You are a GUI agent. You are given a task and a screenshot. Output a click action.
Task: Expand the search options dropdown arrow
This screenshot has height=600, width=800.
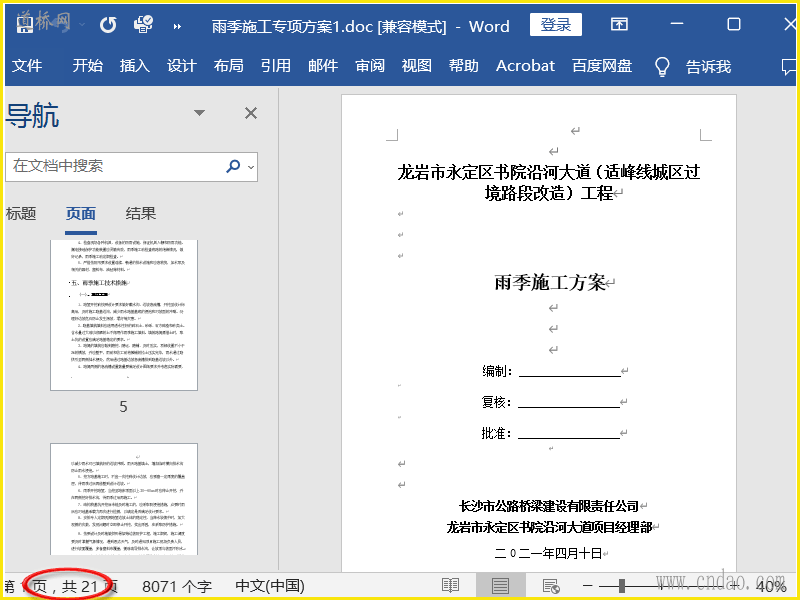(251, 167)
